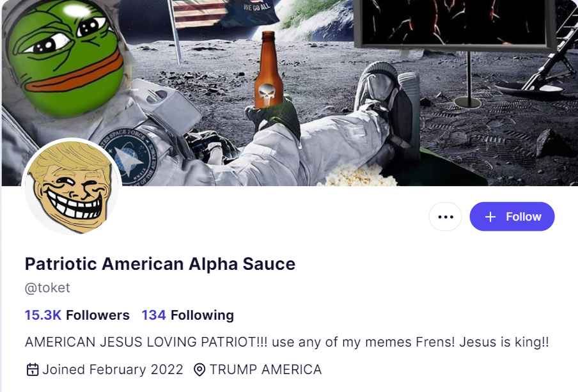578x392 pixels.
Task: View the 134 Following list
Action: (x=187, y=315)
